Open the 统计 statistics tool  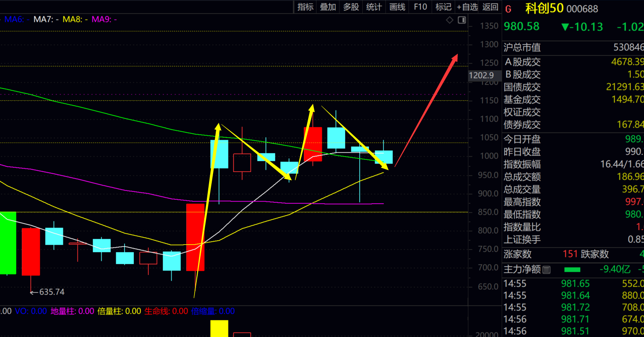(374, 7)
